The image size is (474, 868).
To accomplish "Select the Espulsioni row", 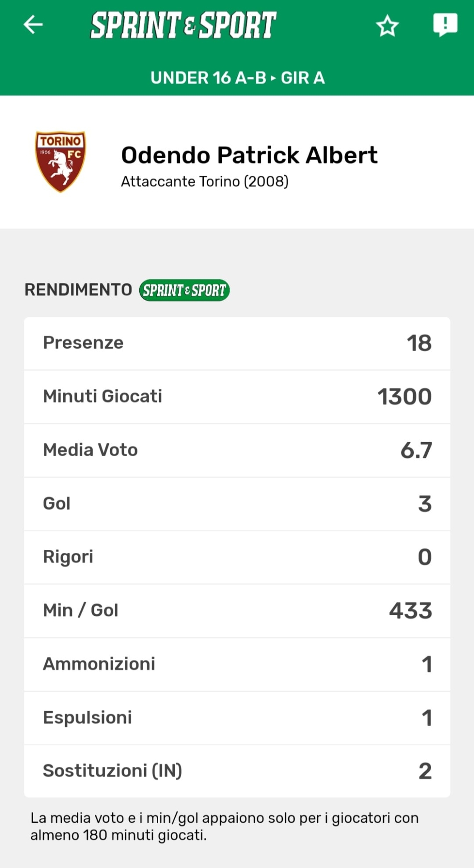I will click(237, 717).
